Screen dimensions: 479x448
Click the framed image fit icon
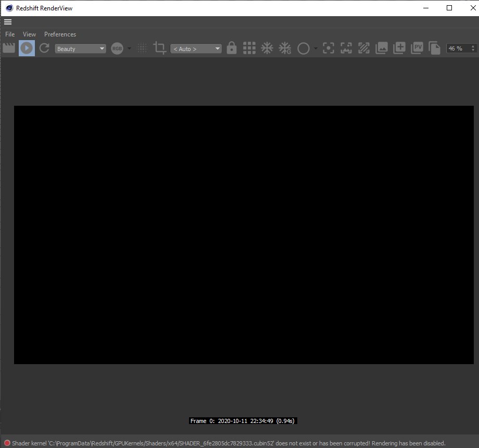pos(346,48)
